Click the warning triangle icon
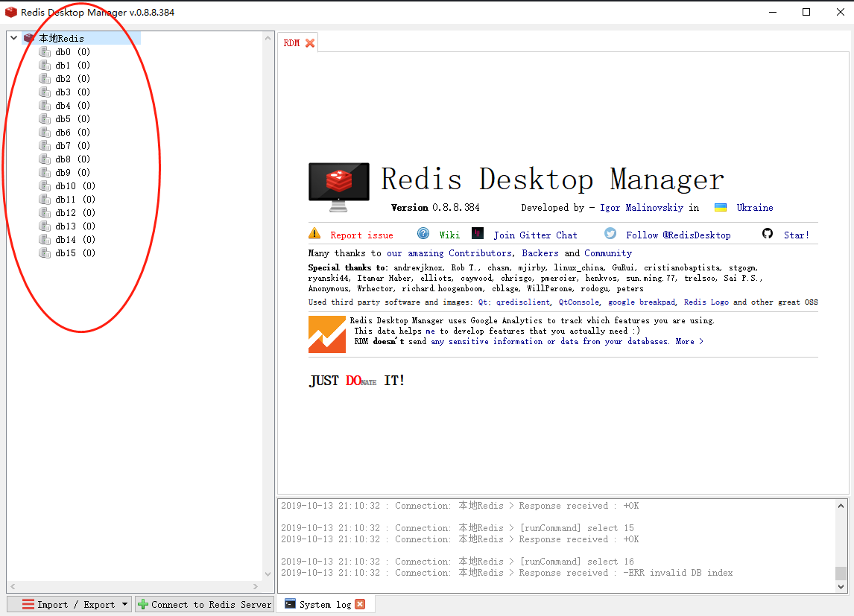Image resolution: width=854 pixels, height=616 pixels. [x=314, y=233]
